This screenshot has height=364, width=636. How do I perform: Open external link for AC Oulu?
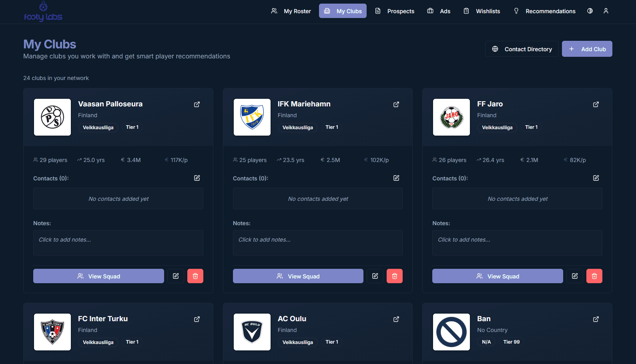[x=396, y=319]
